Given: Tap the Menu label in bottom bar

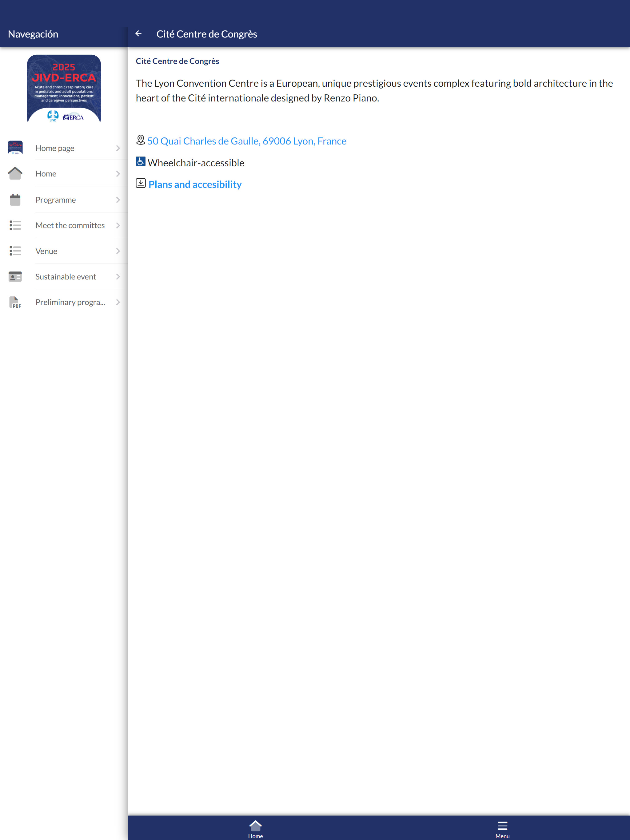Looking at the screenshot, I should point(502,836).
